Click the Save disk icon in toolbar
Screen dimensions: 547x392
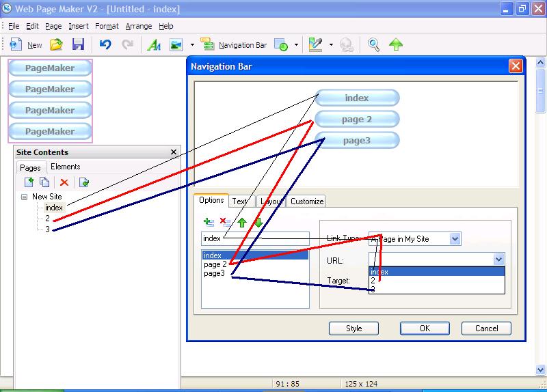78,45
